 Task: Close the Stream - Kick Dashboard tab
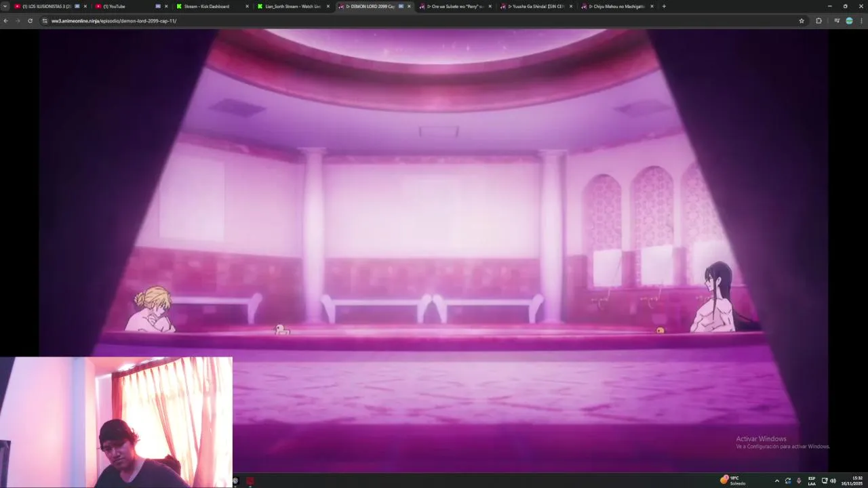(x=247, y=6)
